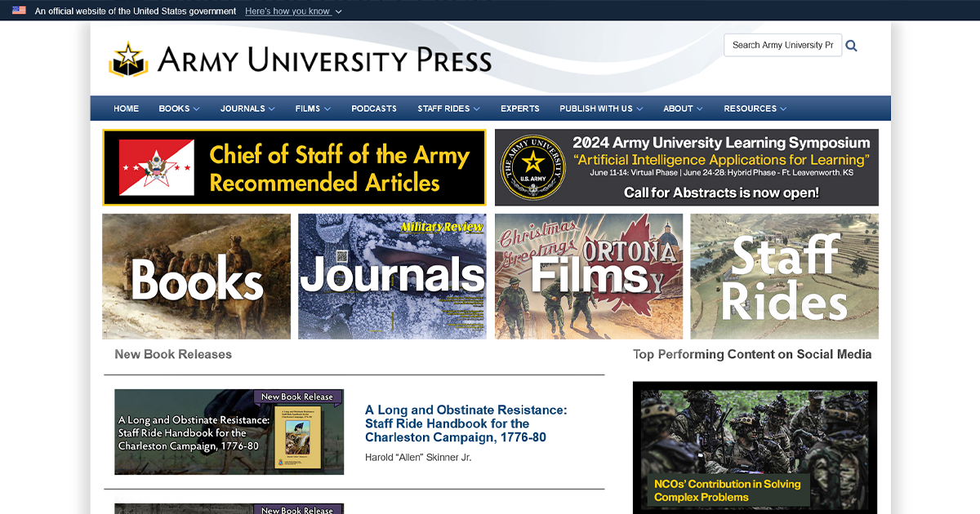Expand the Publish With Us menu

point(601,109)
